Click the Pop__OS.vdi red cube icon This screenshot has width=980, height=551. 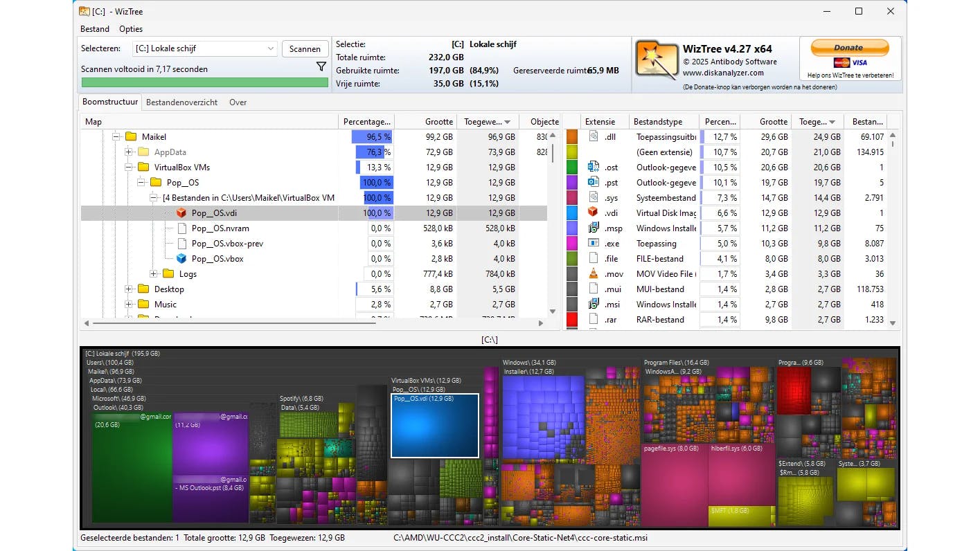click(x=181, y=213)
